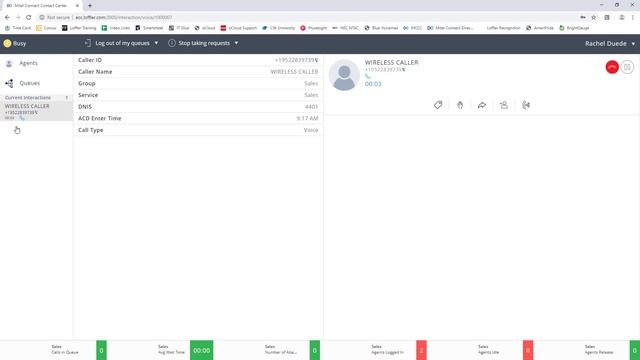Click the Caller ID number value

point(296,60)
